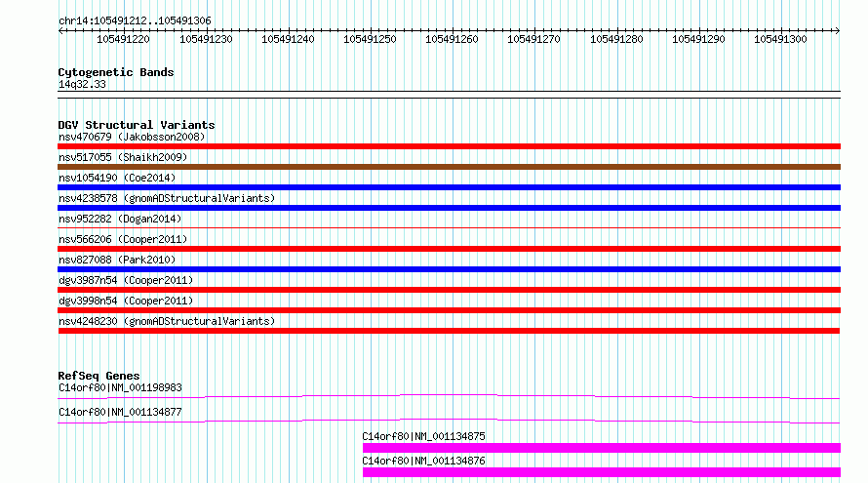Open nsv4248230 (gnomADStructuralVariants) label
This screenshot has width=868, height=483.
tap(167, 321)
